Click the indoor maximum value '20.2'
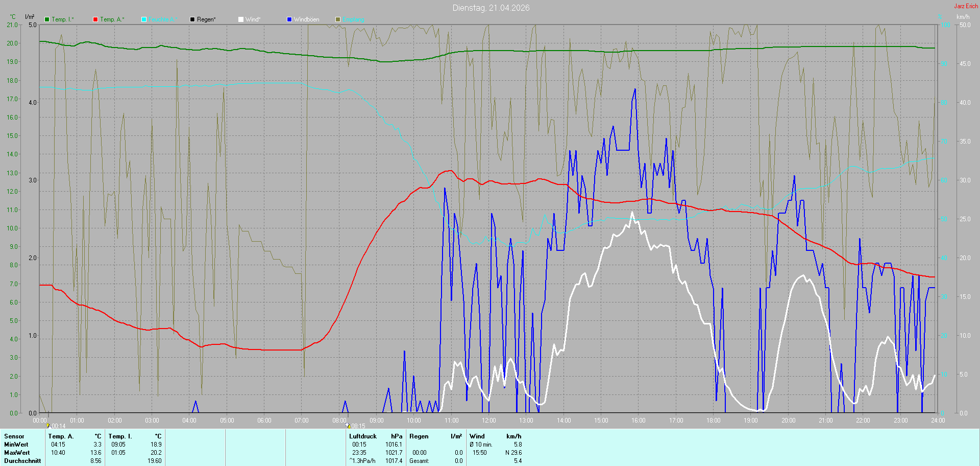 [156, 453]
